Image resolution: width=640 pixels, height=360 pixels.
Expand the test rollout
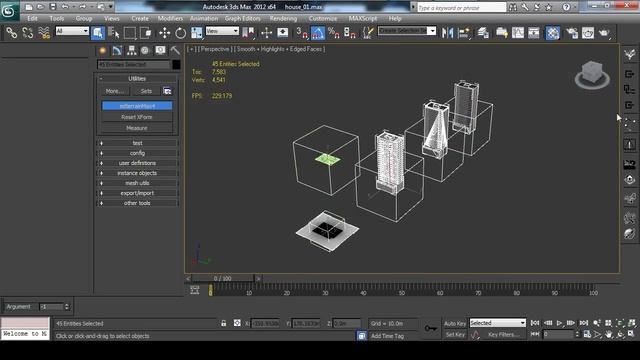point(137,143)
